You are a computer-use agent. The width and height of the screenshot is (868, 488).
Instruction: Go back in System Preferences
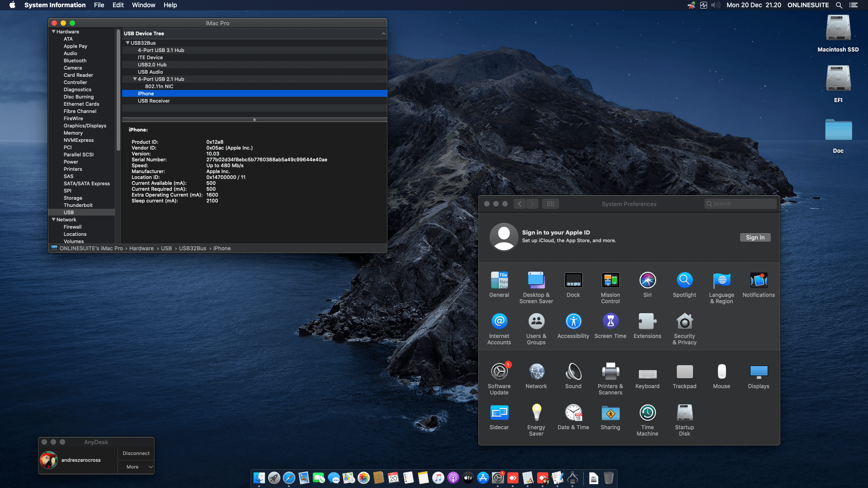coord(520,204)
